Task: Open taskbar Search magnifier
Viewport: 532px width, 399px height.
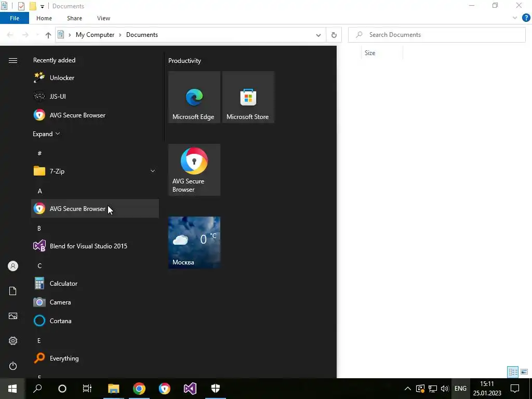Action: point(37,389)
